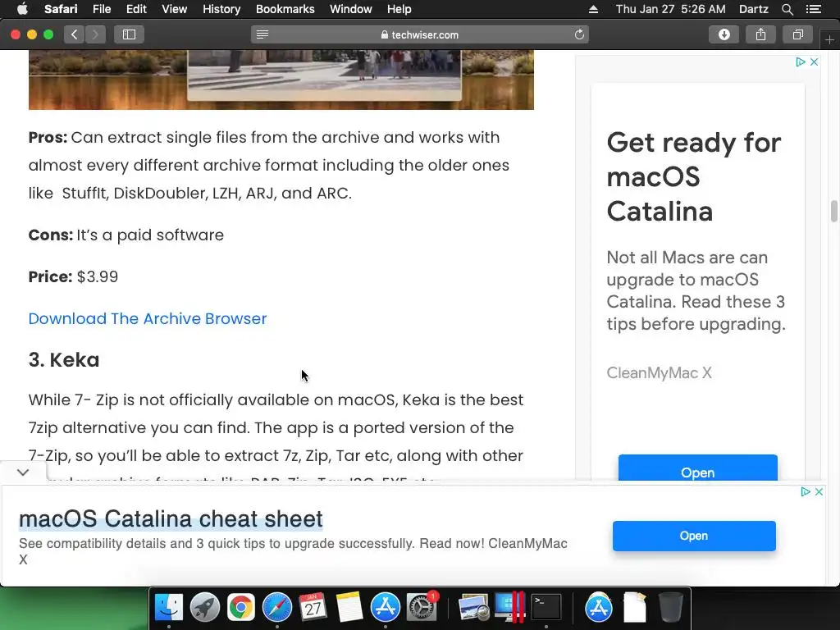Close the sidebar macOS Catalina ad
Viewport: 840px width, 630px height.
pos(814,62)
